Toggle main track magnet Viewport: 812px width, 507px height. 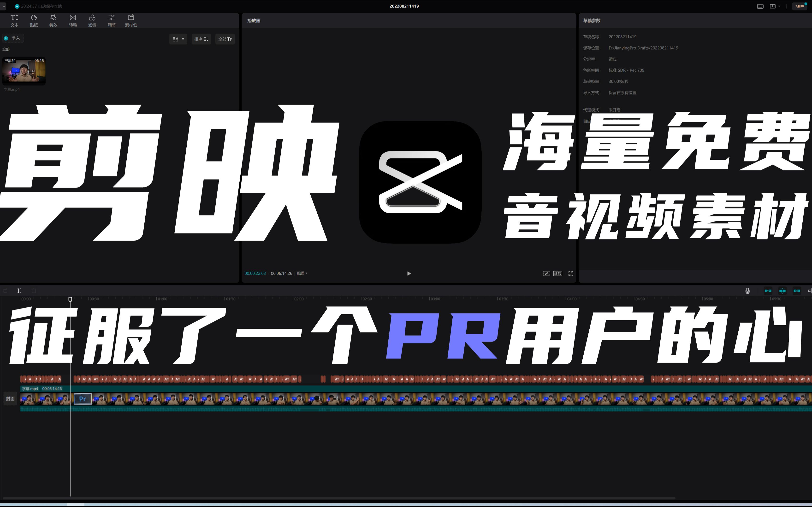pyautogui.click(x=768, y=291)
